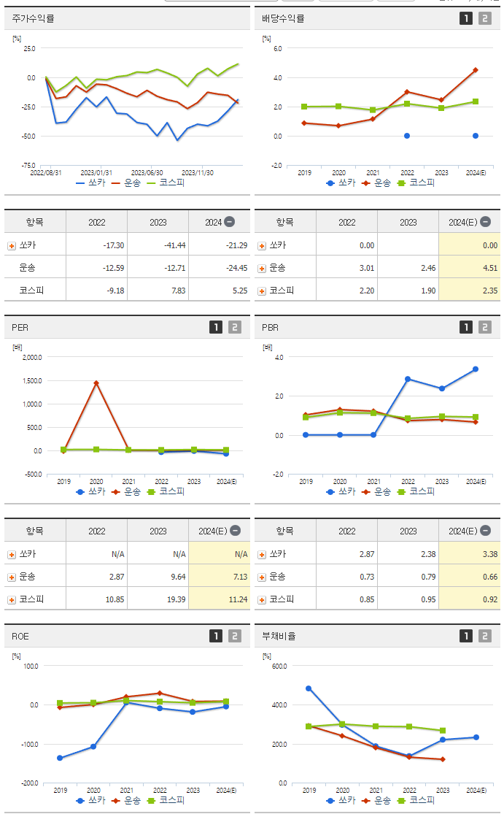Expand 쏘카 row in 주가수익률 table
This screenshot has width=504, height=814.
(12, 245)
